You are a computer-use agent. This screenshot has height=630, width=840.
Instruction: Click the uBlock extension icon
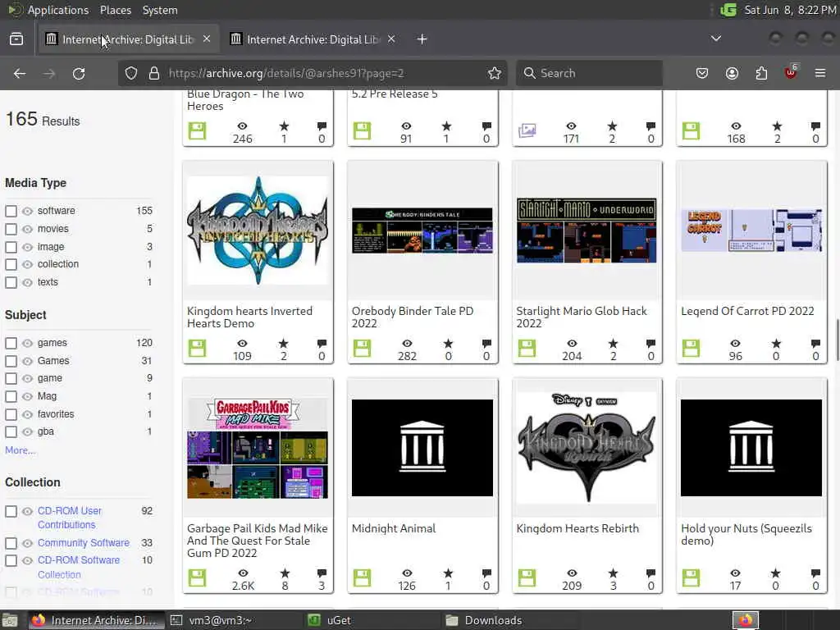791,72
